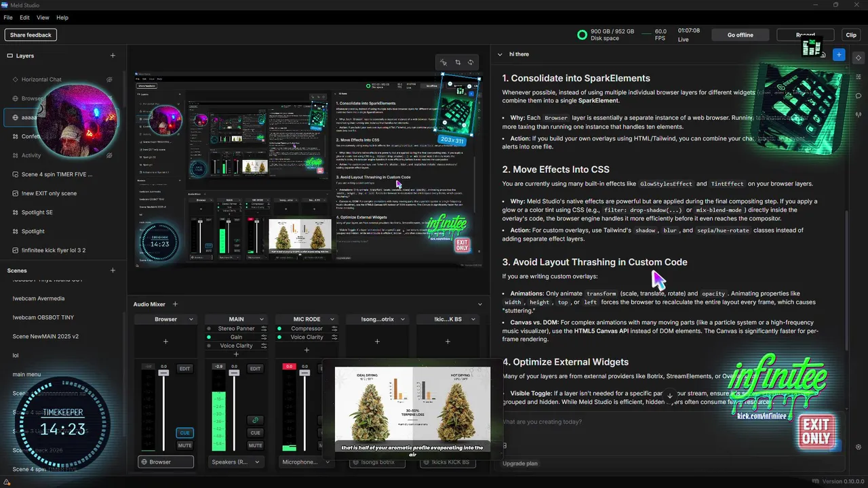Toggle the Stereo Panner effect on MAIN
Screen dimensions: 868x488
pos(210,329)
